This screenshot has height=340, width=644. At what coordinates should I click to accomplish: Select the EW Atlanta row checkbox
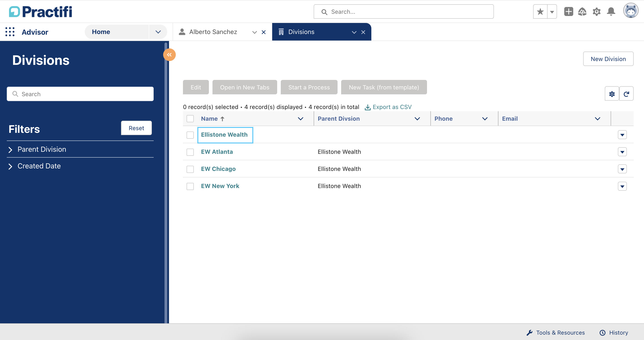pyautogui.click(x=190, y=152)
